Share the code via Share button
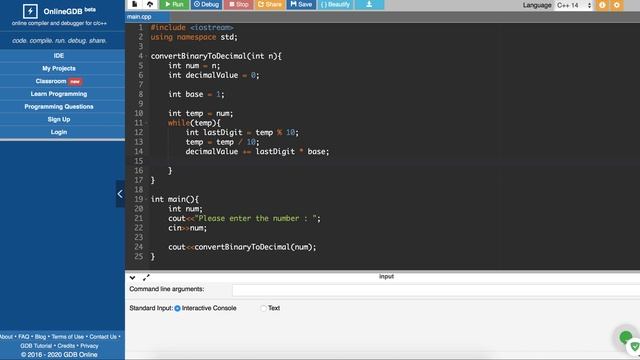Viewport: 640px width, 360px height. (269, 4)
